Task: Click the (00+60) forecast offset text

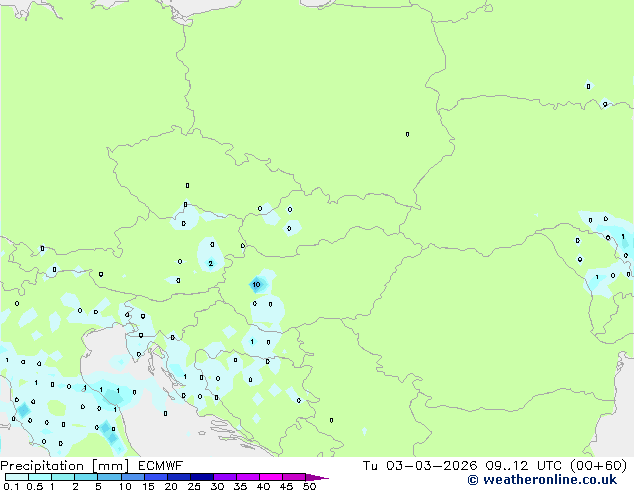Action: 598,466
